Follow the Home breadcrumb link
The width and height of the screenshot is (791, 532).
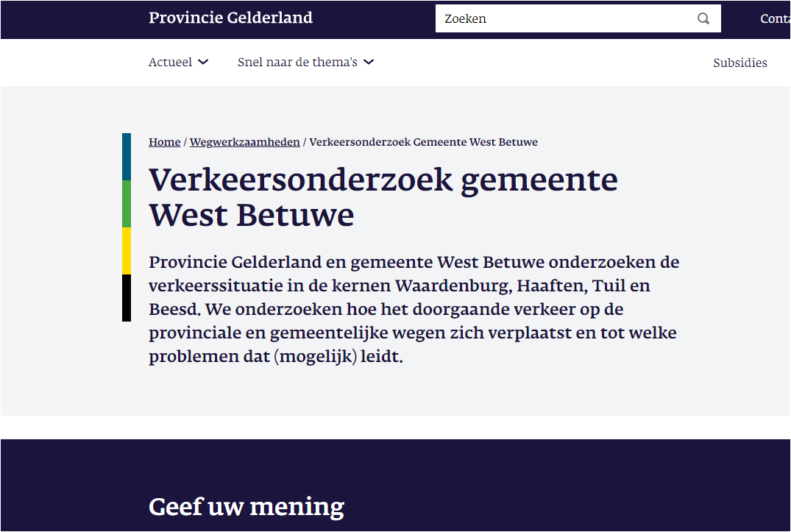pyautogui.click(x=165, y=142)
